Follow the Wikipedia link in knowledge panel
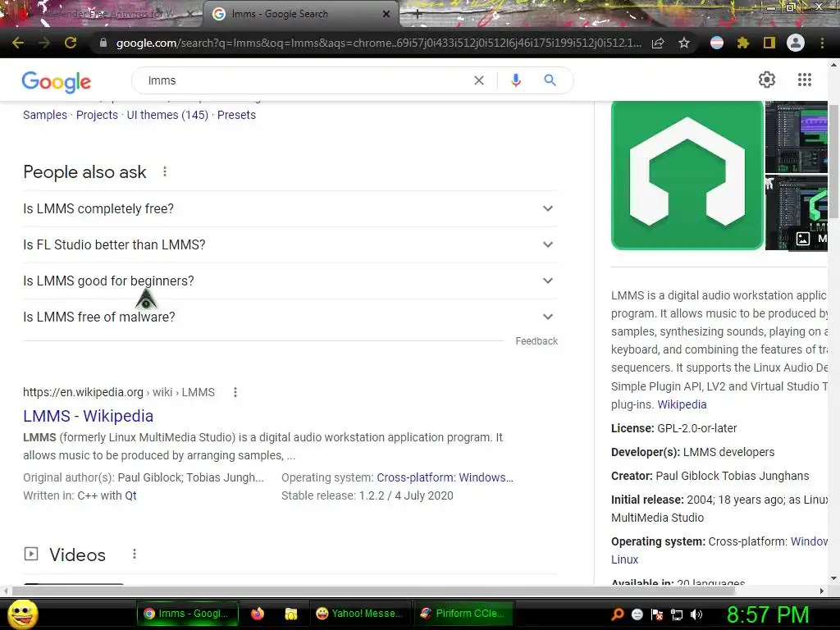Screen dimensions: 840x630 tap(682, 404)
